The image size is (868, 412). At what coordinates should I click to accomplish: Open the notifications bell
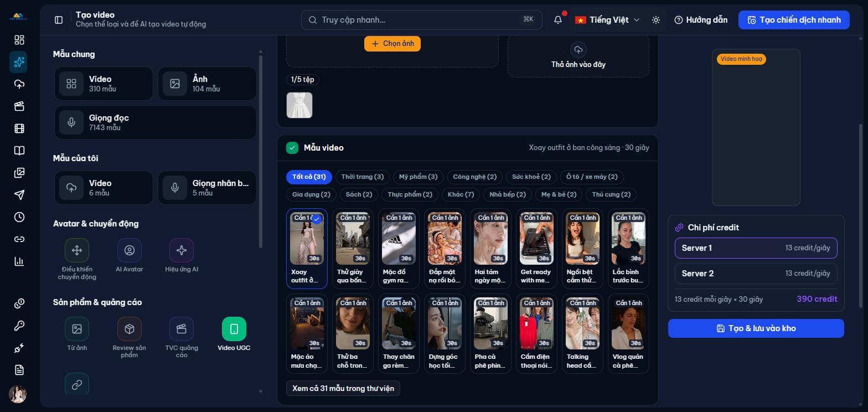pyautogui.click(x=558, y=20)
